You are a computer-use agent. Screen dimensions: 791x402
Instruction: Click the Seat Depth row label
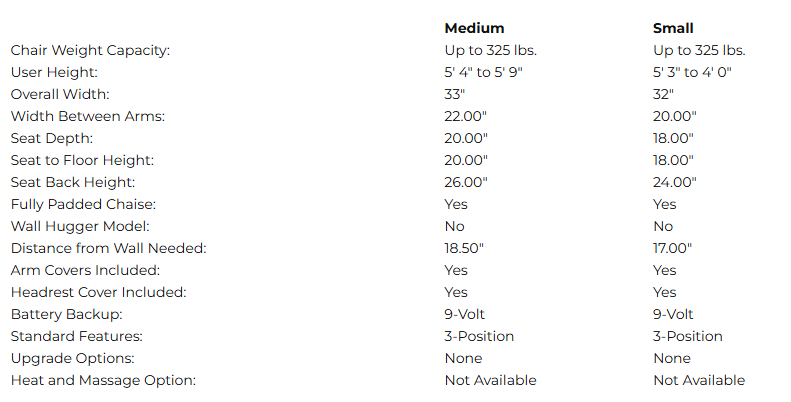pos(52,138)
